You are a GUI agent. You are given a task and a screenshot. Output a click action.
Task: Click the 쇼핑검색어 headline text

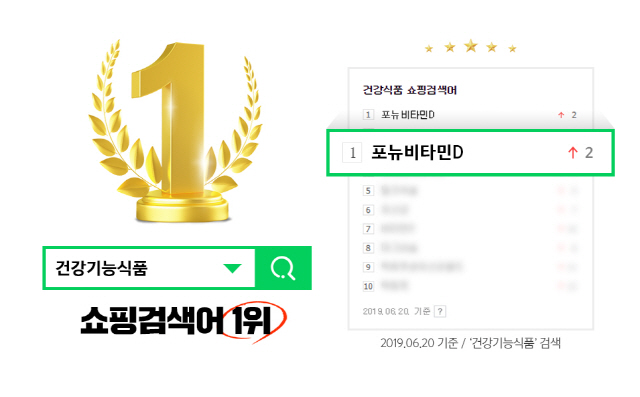[x=152, y=321]
